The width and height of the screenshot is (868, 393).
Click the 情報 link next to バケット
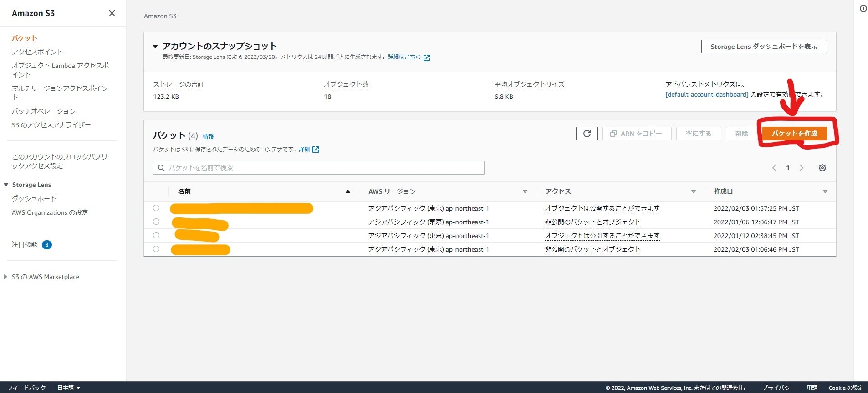coord(208,136)
